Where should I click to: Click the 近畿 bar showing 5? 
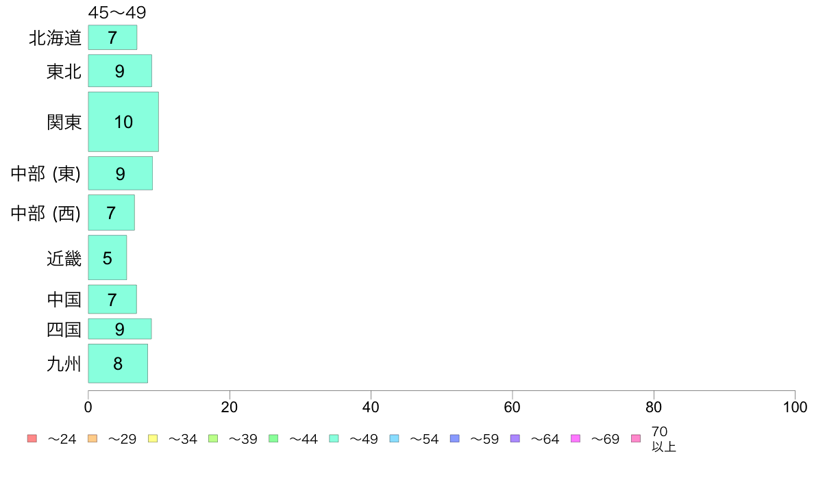coord(108,257)
